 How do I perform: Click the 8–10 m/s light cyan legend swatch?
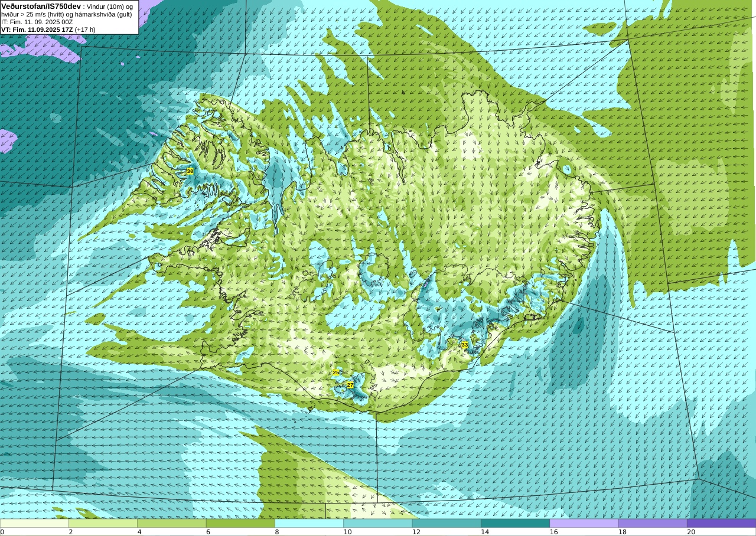pyautogui.click(x=309, y=523)
